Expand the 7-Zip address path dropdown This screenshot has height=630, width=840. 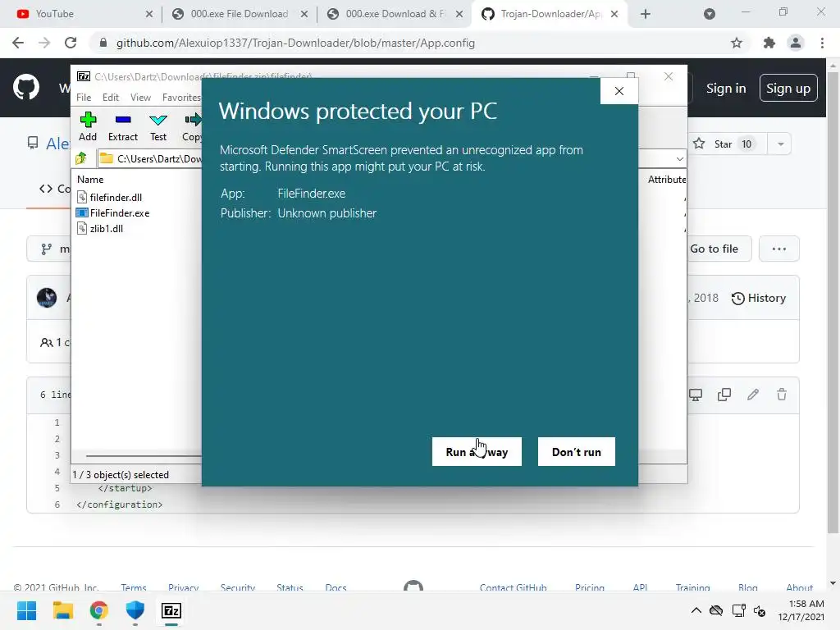click(x=679, y=158)
